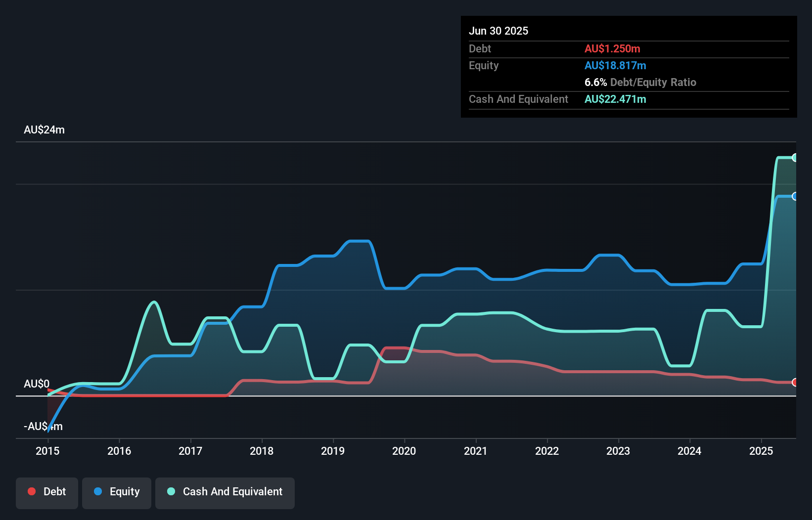This screenshot has height=520, width=812.
Task: Click the AU$24m axis label
Action: coord(45,130)
